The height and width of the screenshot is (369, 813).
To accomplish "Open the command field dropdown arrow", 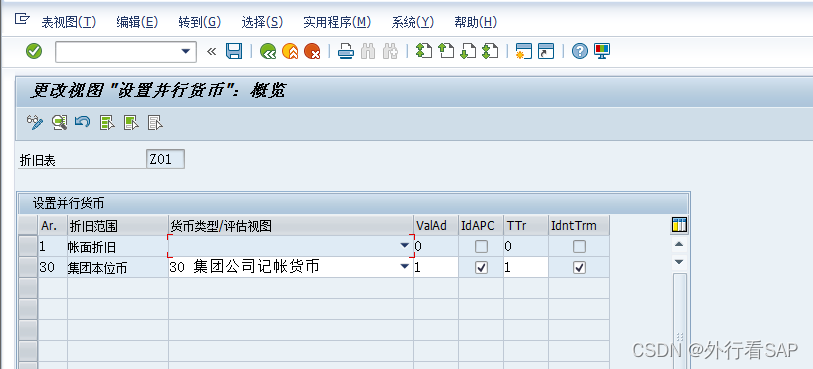I will click(x=186, y=51).
